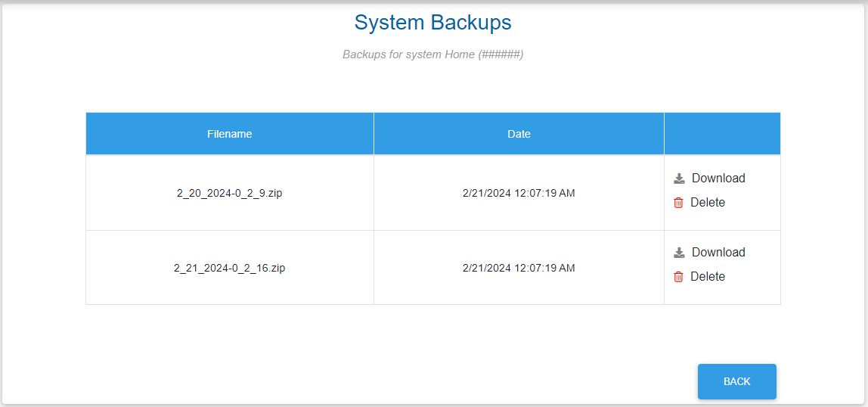The height and width of the screenshot is (407, 868).
Task: Click the date cell of 2_21_2024-0_2_16.zip row
Action: click(519, 268)
